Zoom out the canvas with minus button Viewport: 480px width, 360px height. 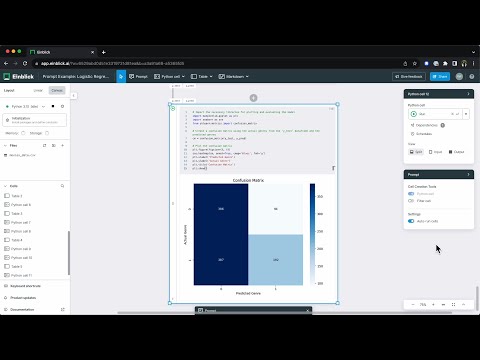click(x=413, y=305)
